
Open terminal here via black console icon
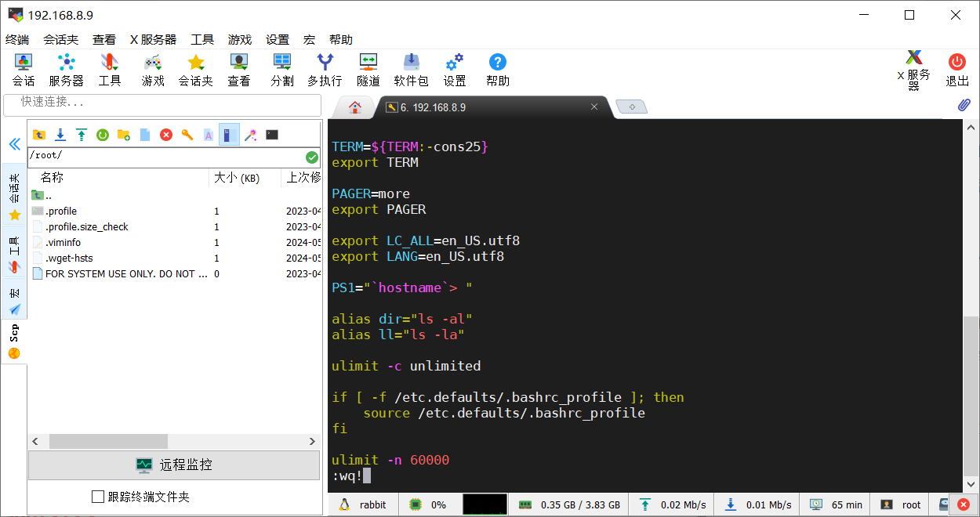coord(272,135)
